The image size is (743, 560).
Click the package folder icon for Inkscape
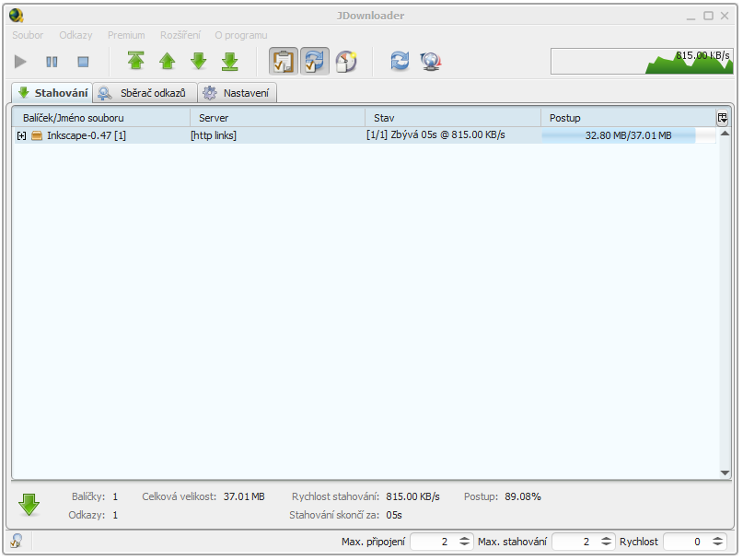coord(37,136)
